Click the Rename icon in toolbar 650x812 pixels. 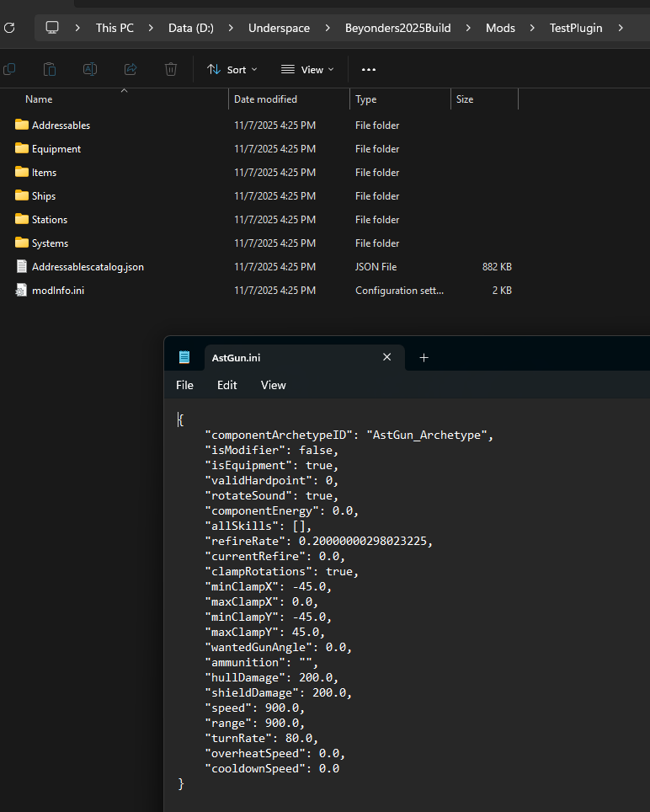90,69
